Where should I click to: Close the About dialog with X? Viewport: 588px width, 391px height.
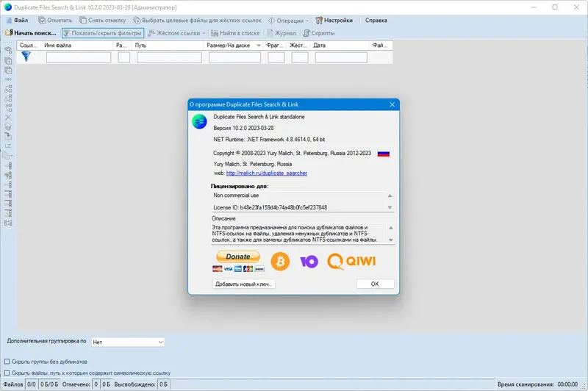point(392,104)
